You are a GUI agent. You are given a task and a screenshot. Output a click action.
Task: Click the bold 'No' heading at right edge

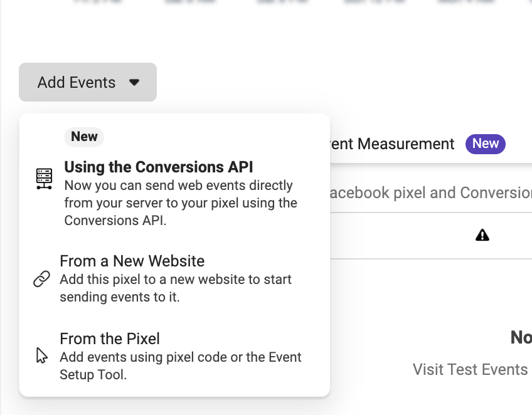pyautogui.click(x=521, y=337)
